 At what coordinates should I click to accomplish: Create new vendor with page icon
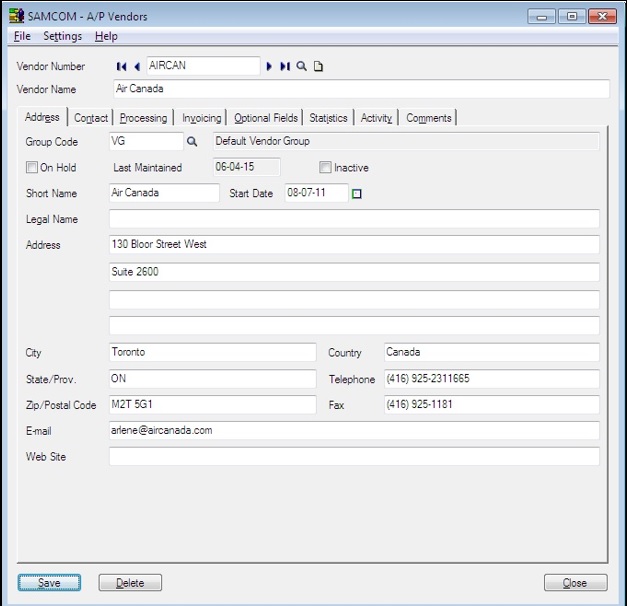319,67
